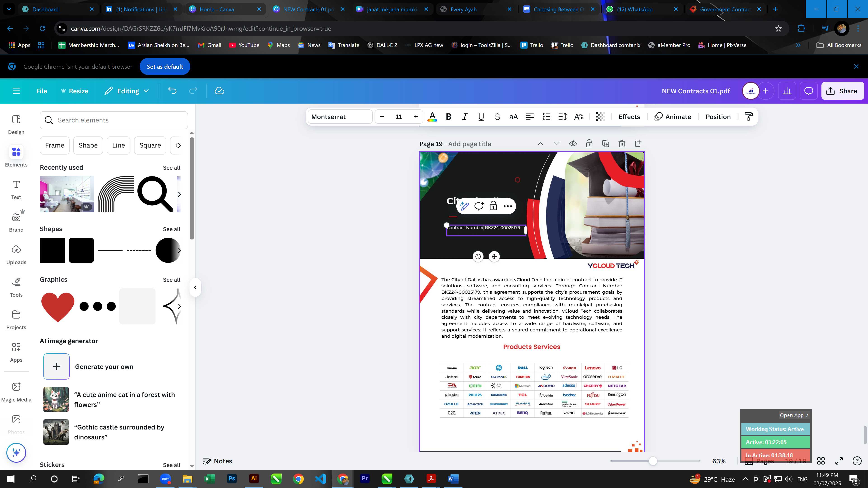Click the Search elements field
Screen dimensions: 868x488
113,120
